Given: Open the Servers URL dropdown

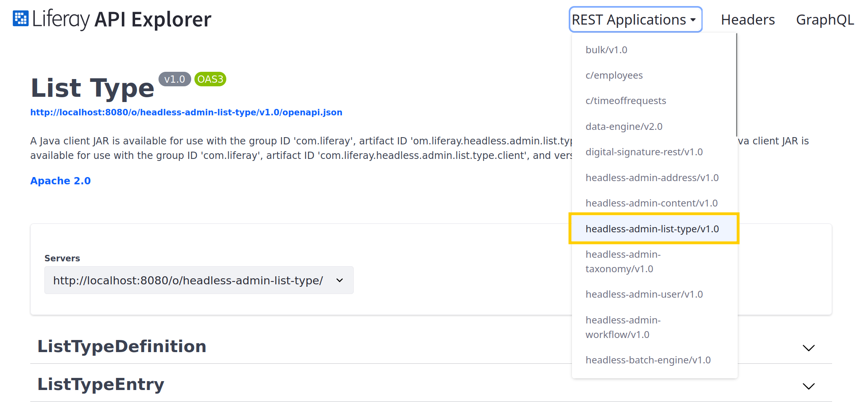Looking at the screenshot, I should pyautogui.click(x=199, y=280).
